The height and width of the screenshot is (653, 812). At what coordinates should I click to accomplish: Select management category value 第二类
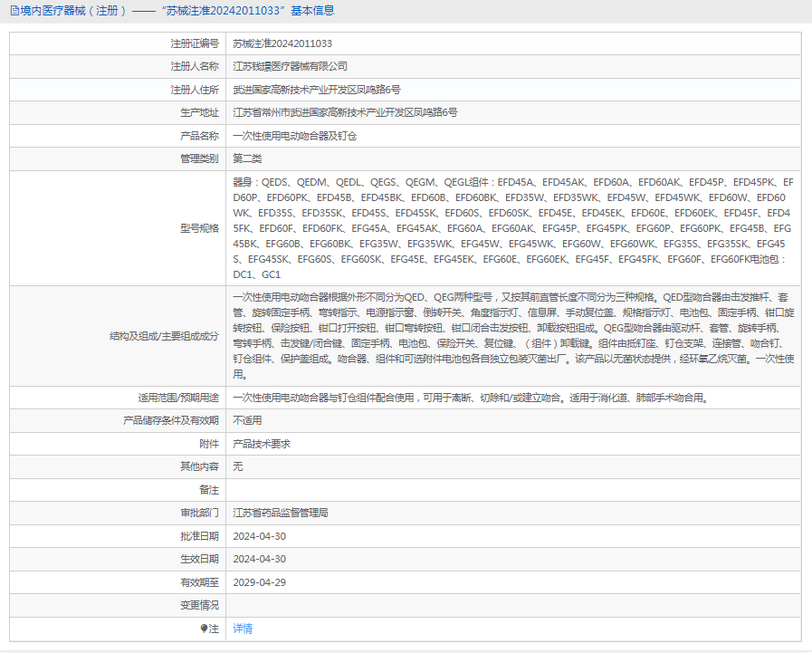pyautogui.click(x=247, y=158)
